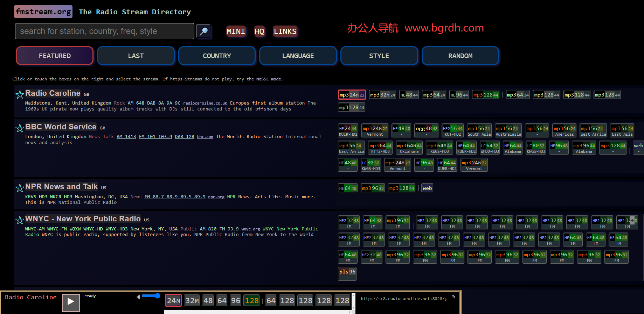Play the Radio Caroline stream

pos(71,302)
